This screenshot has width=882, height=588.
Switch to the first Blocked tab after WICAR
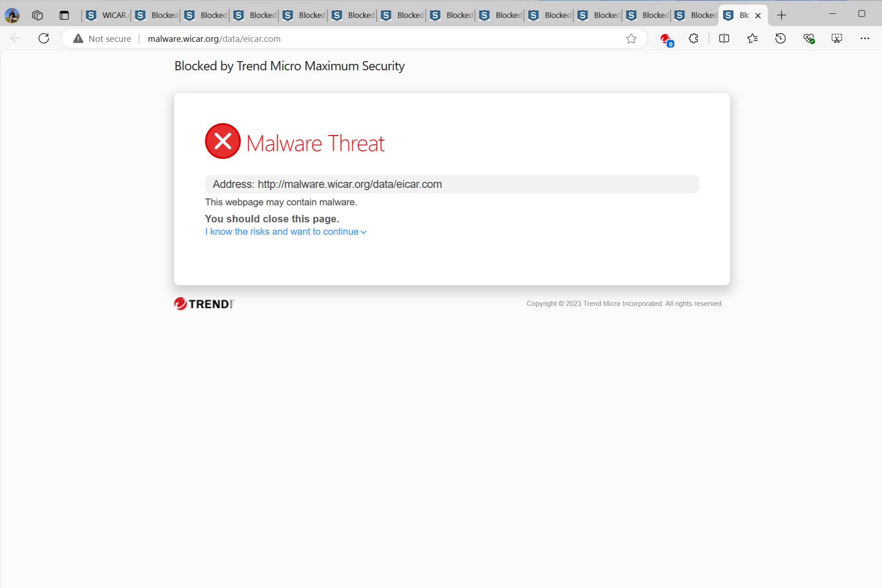pyautogui.click(x=156, y=15)
